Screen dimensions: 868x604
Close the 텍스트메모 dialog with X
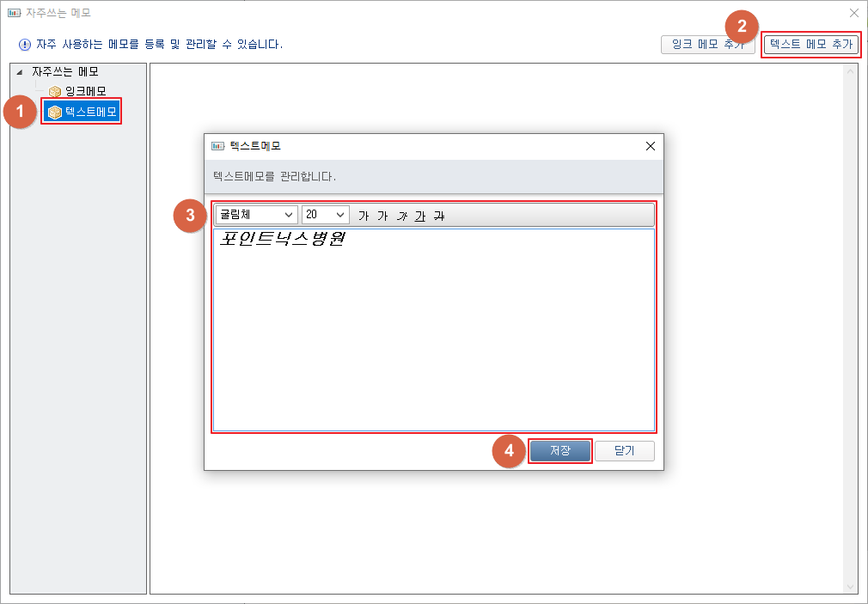coord(651,146)
